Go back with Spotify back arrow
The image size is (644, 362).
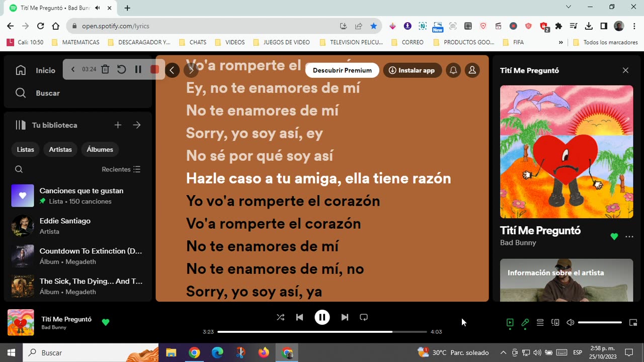172,70
